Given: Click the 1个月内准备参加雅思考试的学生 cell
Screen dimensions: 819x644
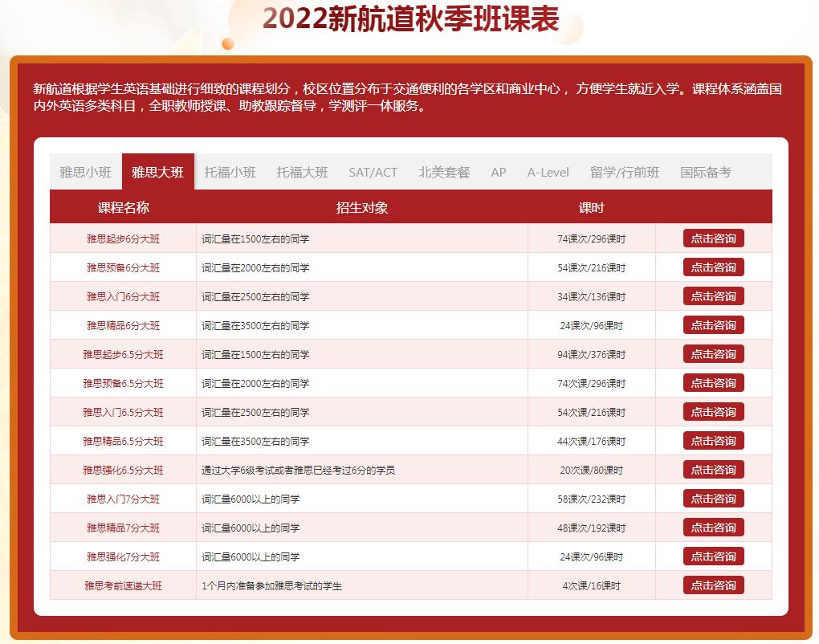Looking at the screenshot, I should pos(362,586).
